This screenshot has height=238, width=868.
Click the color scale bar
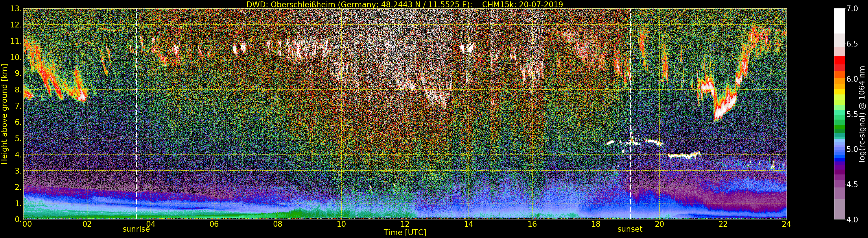pos(839,114)
